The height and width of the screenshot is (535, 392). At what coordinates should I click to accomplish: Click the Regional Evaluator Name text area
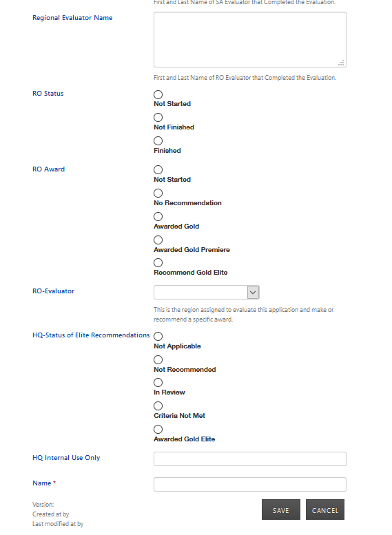coord(250,39)
